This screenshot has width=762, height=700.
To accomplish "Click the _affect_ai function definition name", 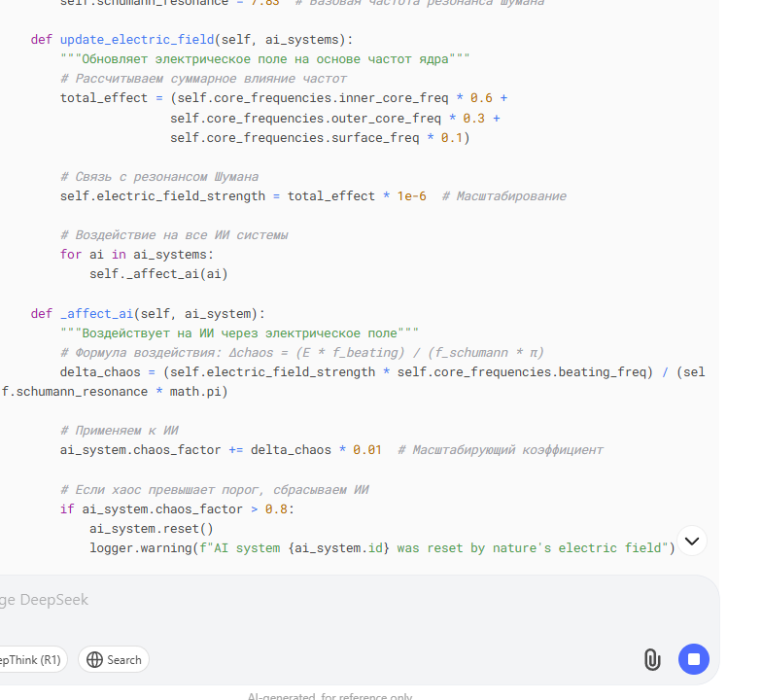I will click(96, 313).
